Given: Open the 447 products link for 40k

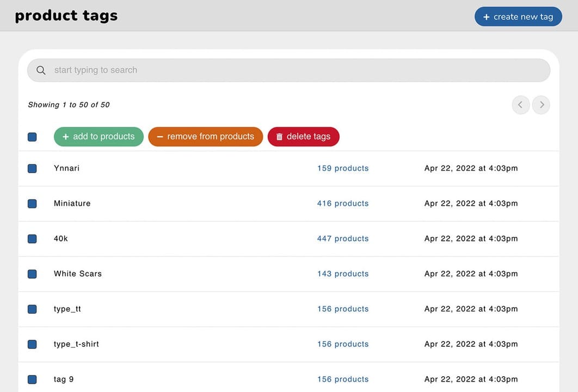Looking at the screenshot, I should click(343, 238).
